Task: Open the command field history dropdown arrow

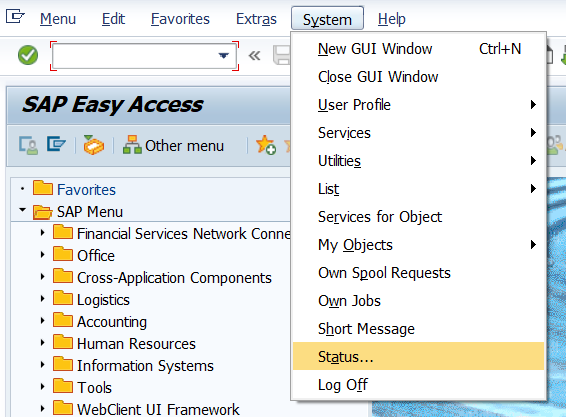Action: [x=224, y=56]
